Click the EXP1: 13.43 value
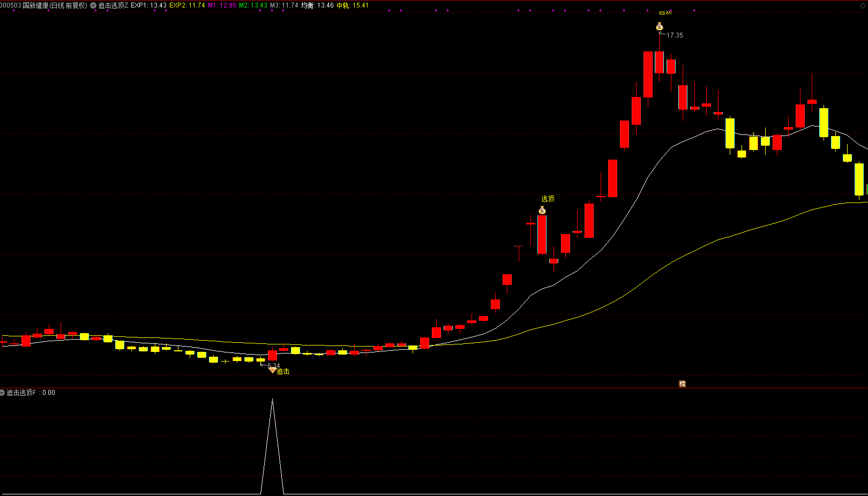The height and width of the screenshot is (496, 868). 148,5
